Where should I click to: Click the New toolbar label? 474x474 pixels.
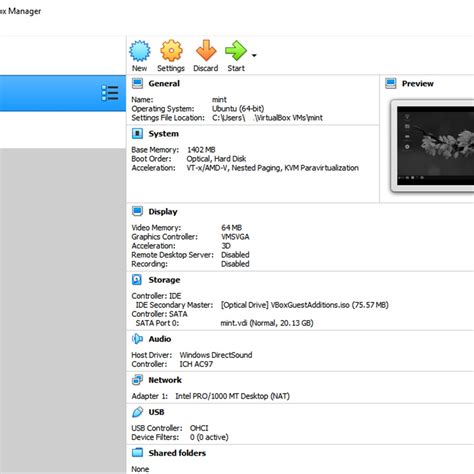(x=139, y=68)
